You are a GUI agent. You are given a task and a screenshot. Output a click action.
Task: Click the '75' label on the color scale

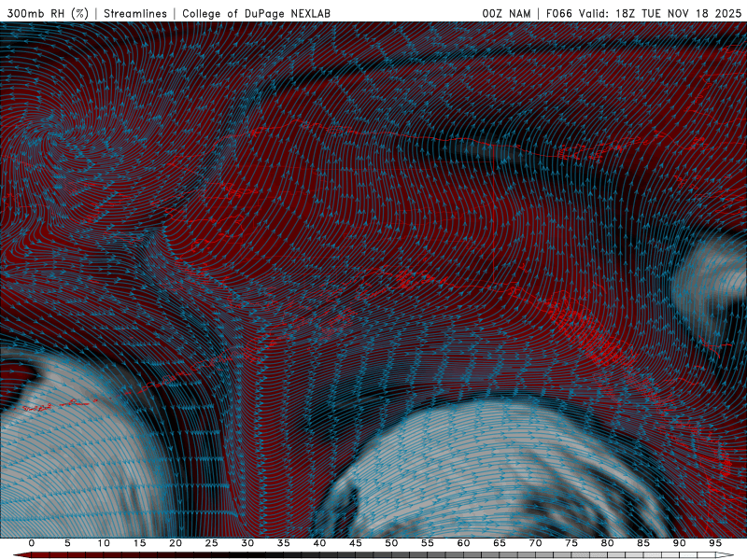571,543
